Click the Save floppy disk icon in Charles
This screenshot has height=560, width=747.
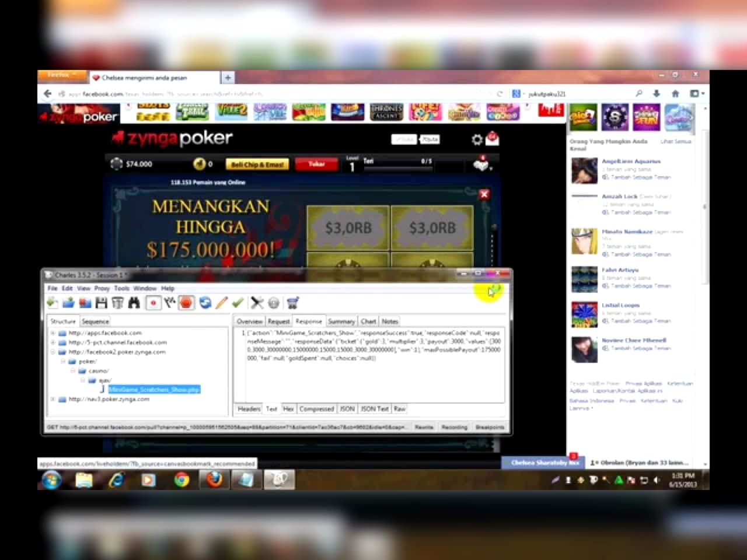[x=101, y=303]
